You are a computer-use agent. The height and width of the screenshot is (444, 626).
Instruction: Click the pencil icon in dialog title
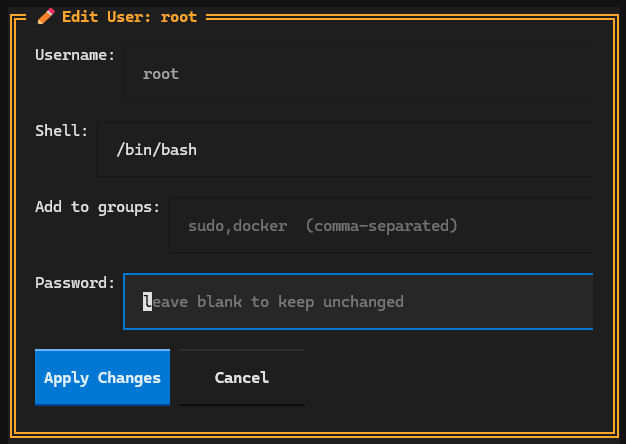coord(46,17)
